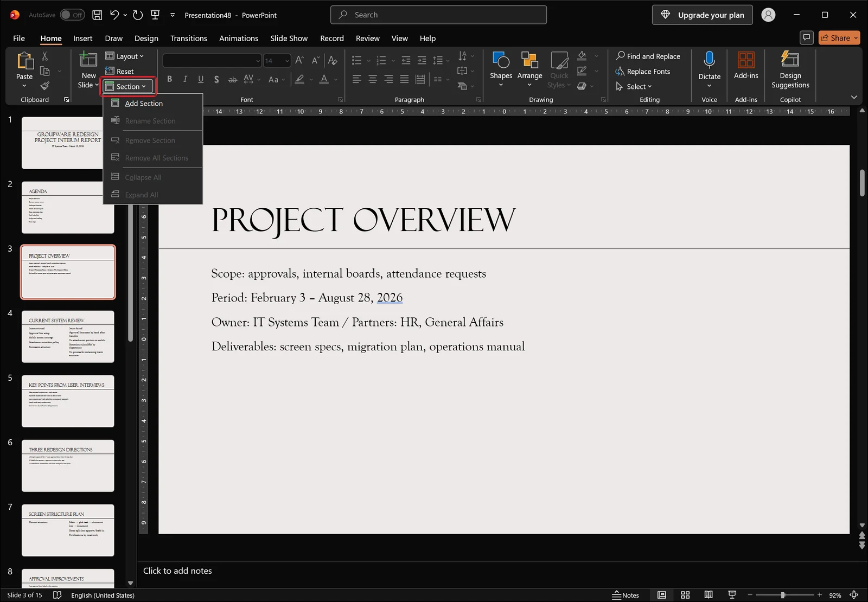Toggle Italic formatting
The width and height of the screenshot is (868, 602).
click(x=185, y=79)
